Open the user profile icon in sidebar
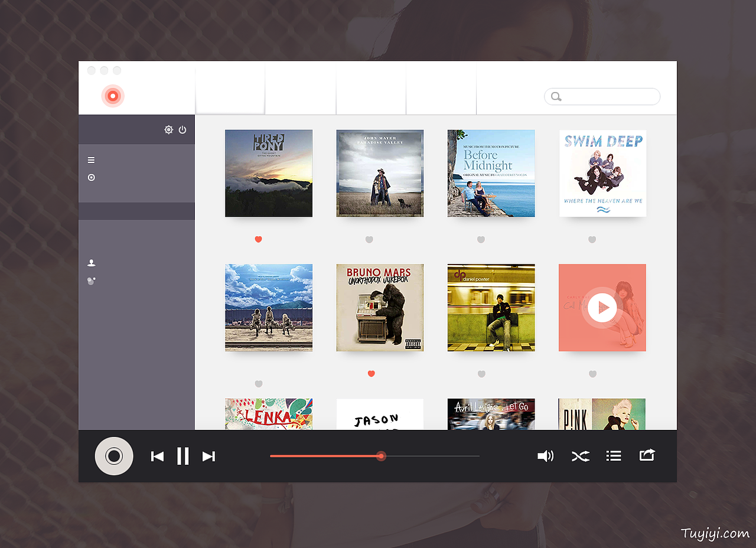Screen dimensions: 756x548 click(x=91, y=263)
